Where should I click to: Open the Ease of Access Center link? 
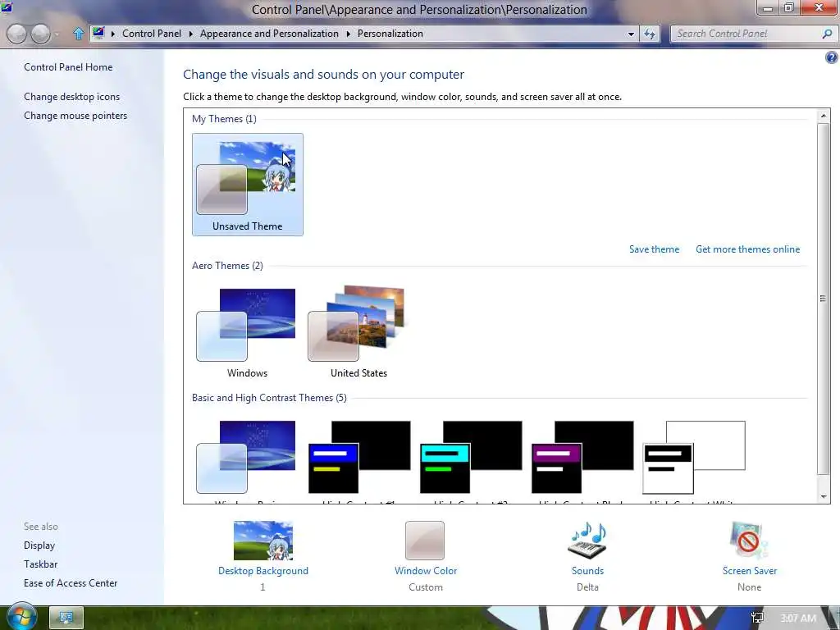71,583
